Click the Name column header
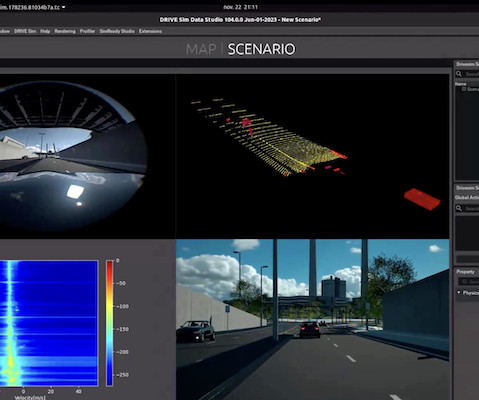This screenshot has width=479, height=400. tap(461, 84)
